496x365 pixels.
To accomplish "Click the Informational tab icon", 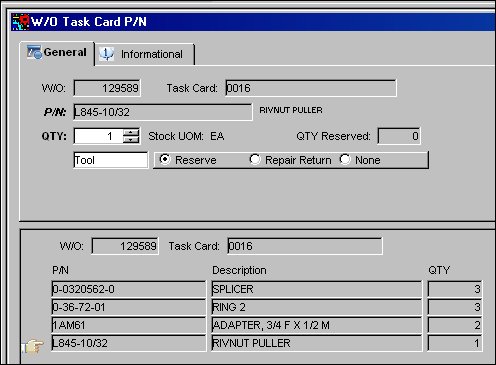I will [x=107, y=54].
